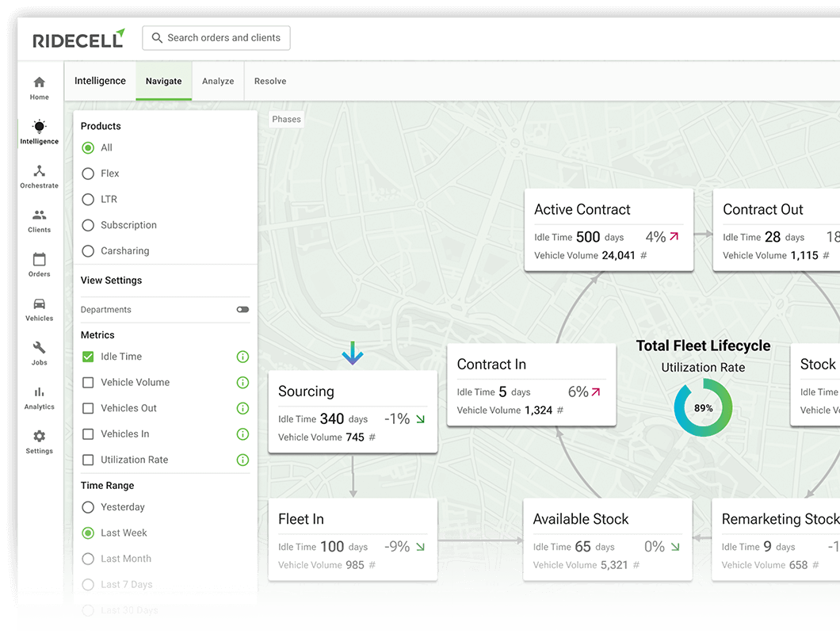Select Last Month time range
This screenshot has width=840, height=634.
pyautogui.click(x=88, y=558)
